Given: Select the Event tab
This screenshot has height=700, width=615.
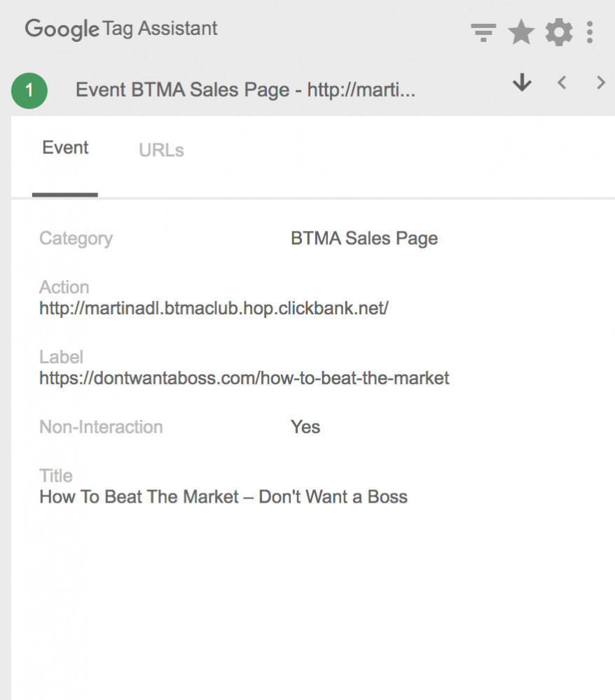Looking at the screenshot, I should [65, 147].
